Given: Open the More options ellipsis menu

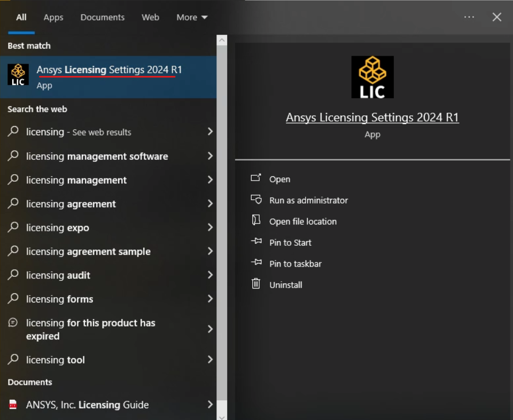Looking at the screenshot, I should click(469, 17).
